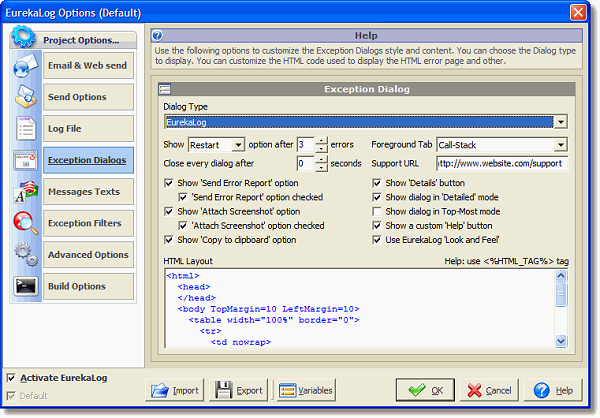Click HTML Layout scrollbar down arrow
The image size is (600, 418).
(x=561, y=341)
